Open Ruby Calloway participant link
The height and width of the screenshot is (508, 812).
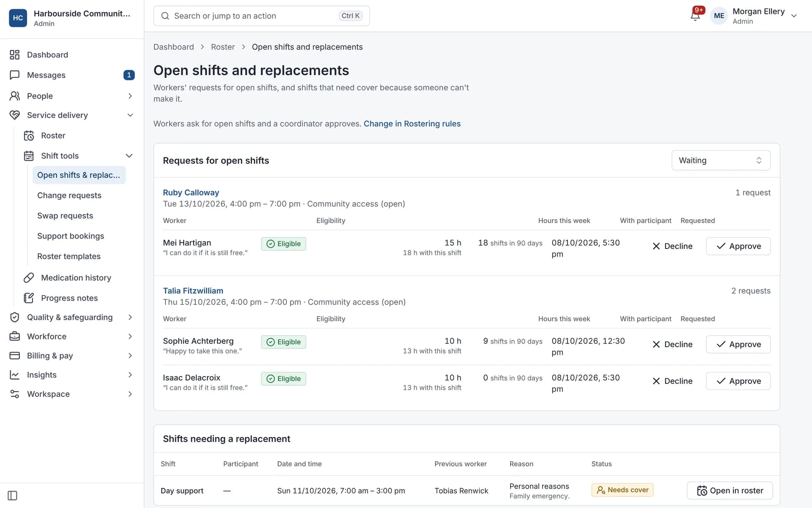pos(191,193)
